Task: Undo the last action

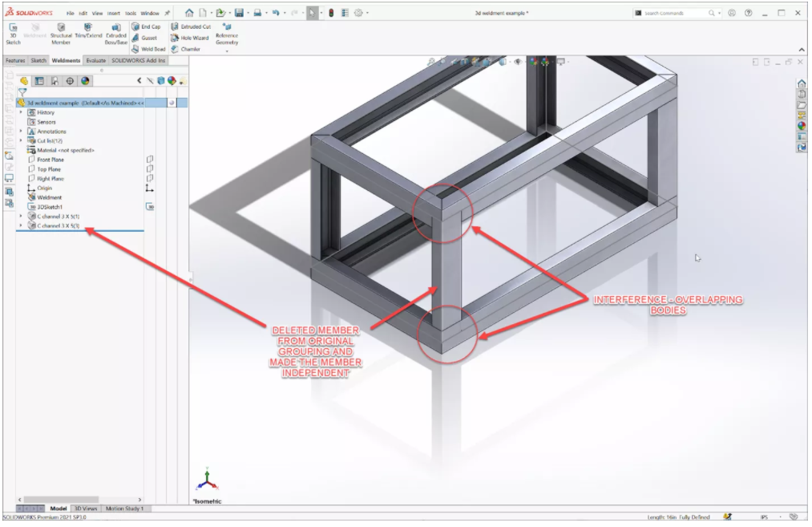Action: pos(276,13)
